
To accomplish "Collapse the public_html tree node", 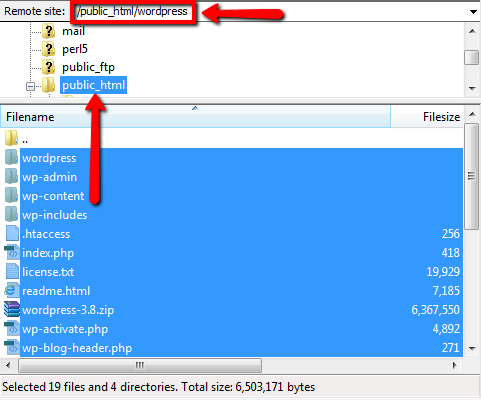I will [x=30, y=87].
